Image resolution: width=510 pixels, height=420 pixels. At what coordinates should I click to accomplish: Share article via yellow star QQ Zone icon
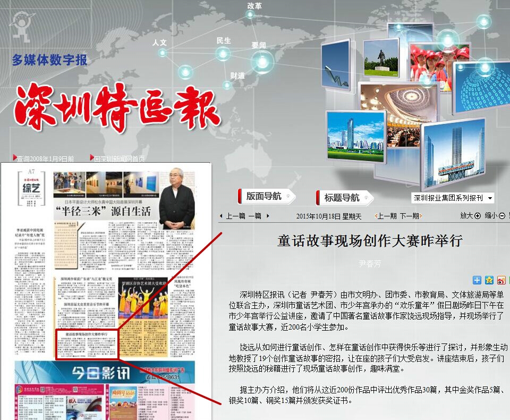(x=489, y=280)
